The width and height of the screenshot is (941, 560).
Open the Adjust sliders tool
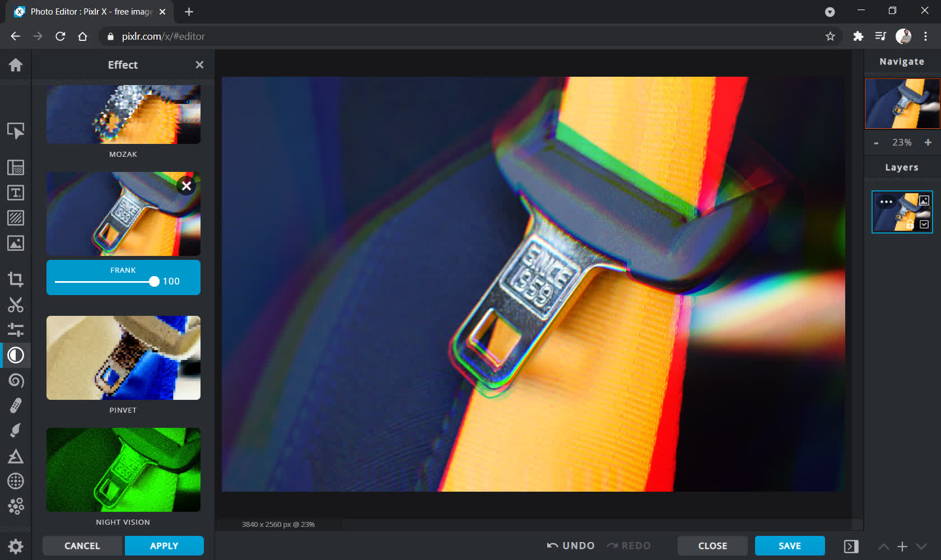pos(16,330)
